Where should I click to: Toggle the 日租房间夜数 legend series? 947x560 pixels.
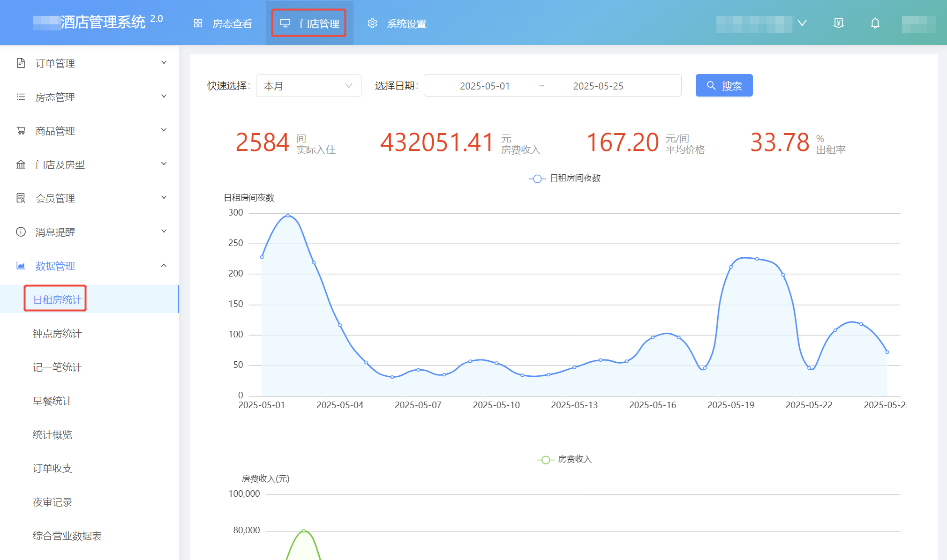(x=564, y=179)
